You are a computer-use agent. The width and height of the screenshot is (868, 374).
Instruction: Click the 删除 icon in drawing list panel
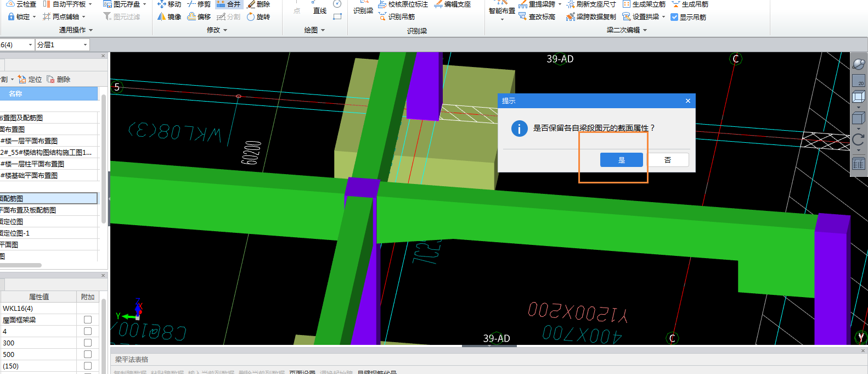point(50,79)
